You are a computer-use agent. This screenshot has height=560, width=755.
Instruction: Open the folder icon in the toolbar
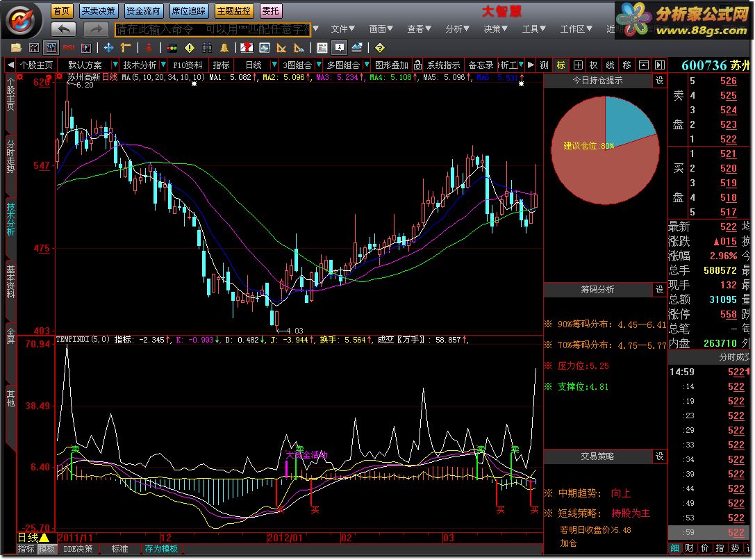tap(17, 48)
